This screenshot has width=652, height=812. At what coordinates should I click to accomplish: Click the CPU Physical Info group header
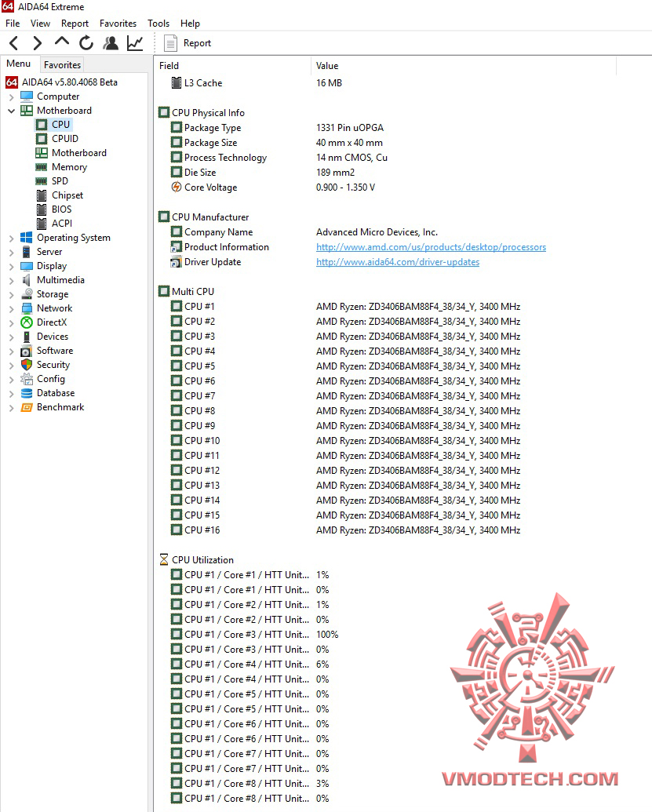208,113
